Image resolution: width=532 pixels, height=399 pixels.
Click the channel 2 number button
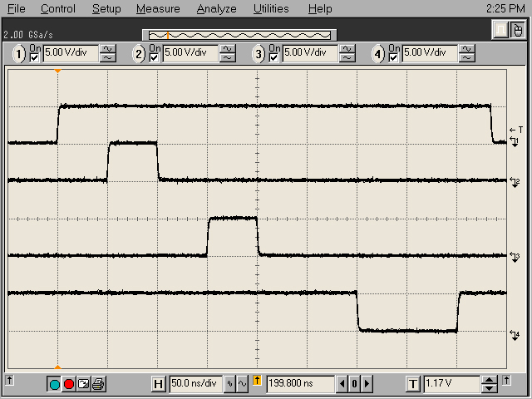[139, 54]
